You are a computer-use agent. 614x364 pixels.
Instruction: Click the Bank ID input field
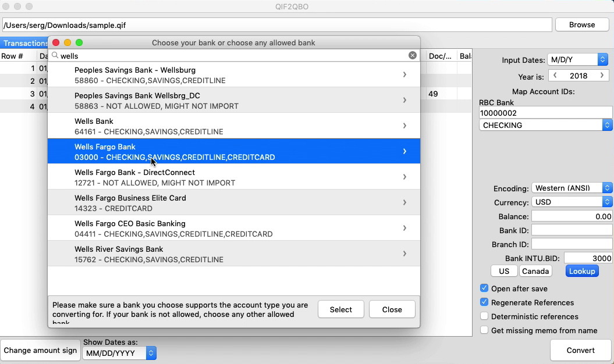coord(572,230)
